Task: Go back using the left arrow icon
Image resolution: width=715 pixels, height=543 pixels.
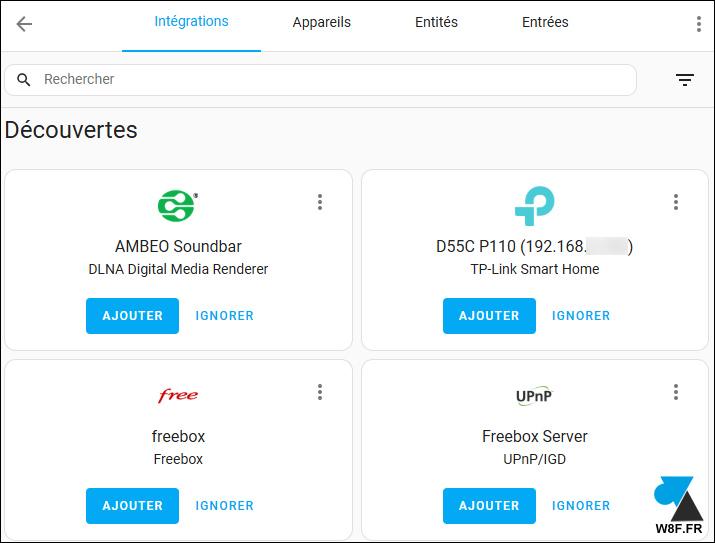Action: click(x=24, y=24)
